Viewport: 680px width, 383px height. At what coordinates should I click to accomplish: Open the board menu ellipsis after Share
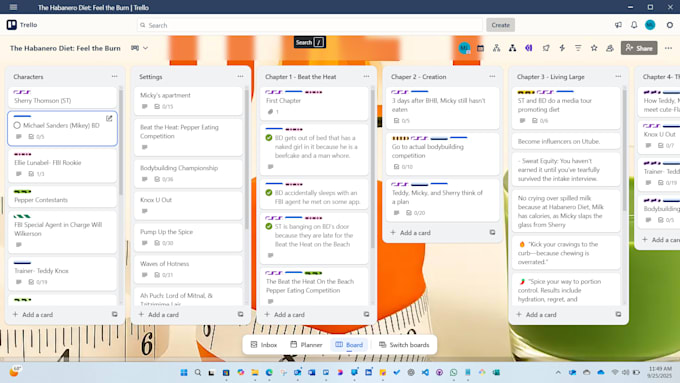click(x=668, y=48)
